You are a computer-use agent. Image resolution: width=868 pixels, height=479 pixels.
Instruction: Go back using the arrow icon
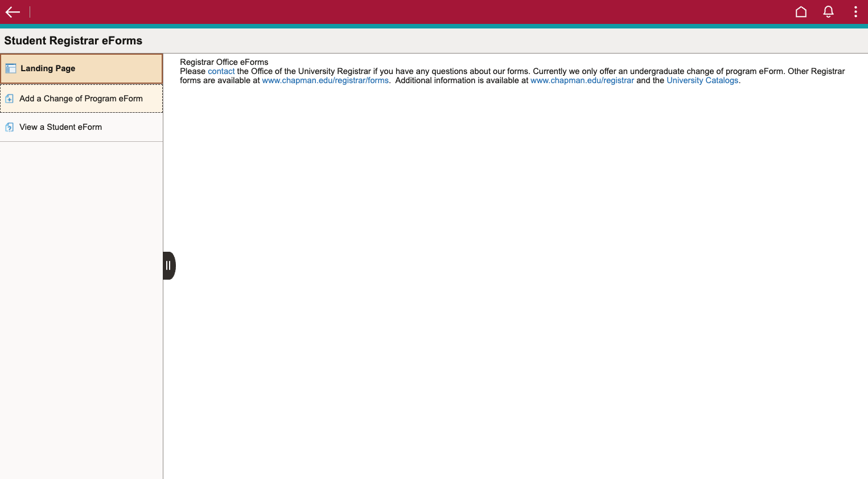(x=13, y=12)
